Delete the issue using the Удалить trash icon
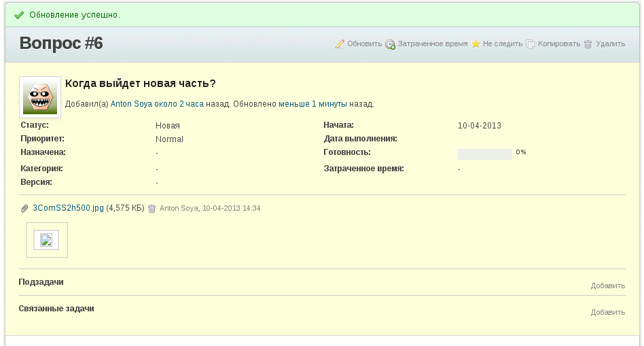 click(588, 44)
